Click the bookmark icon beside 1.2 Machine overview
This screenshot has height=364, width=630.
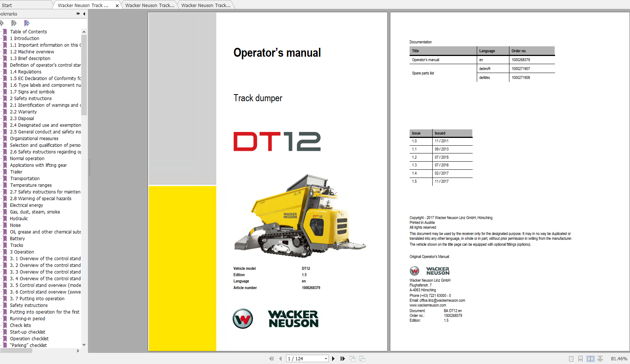(x=5, y=52)
